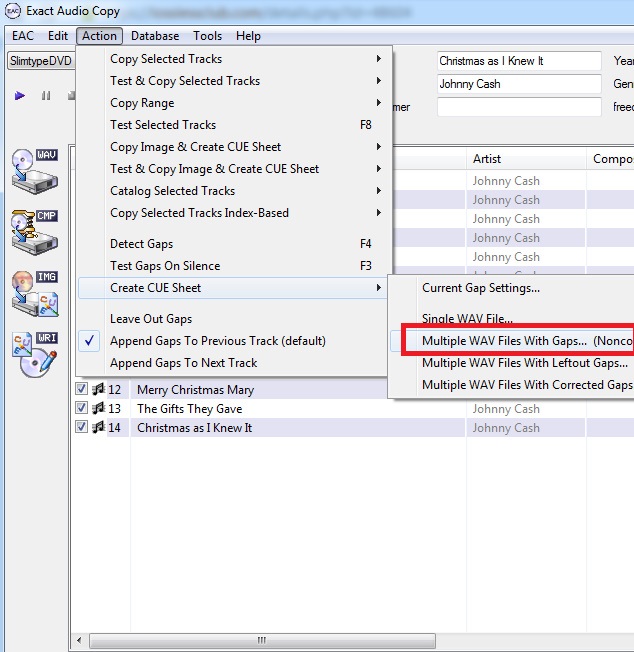Viewport: 634px width, 652px height.
Task: Open the Tools menu
Action: 207,36
